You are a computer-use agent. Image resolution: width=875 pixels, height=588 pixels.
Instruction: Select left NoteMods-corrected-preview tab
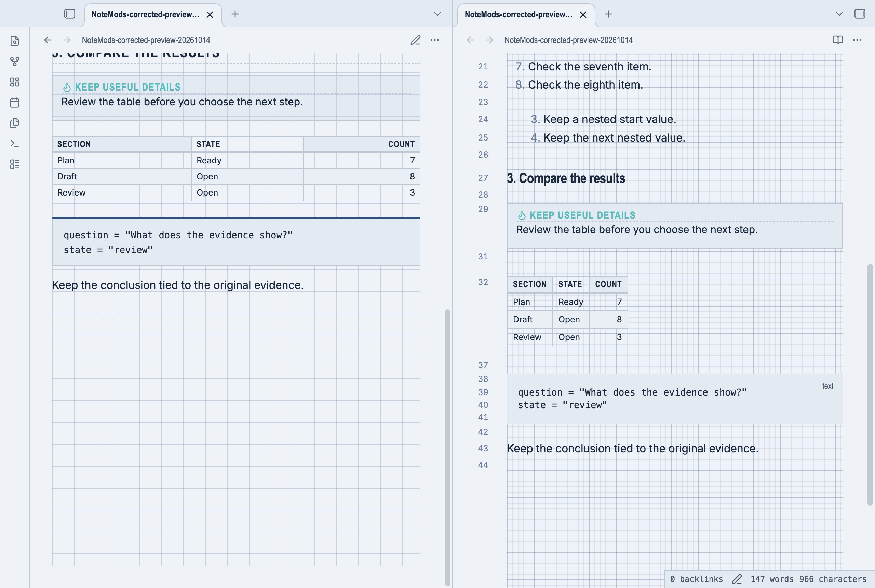click(146, 15)
